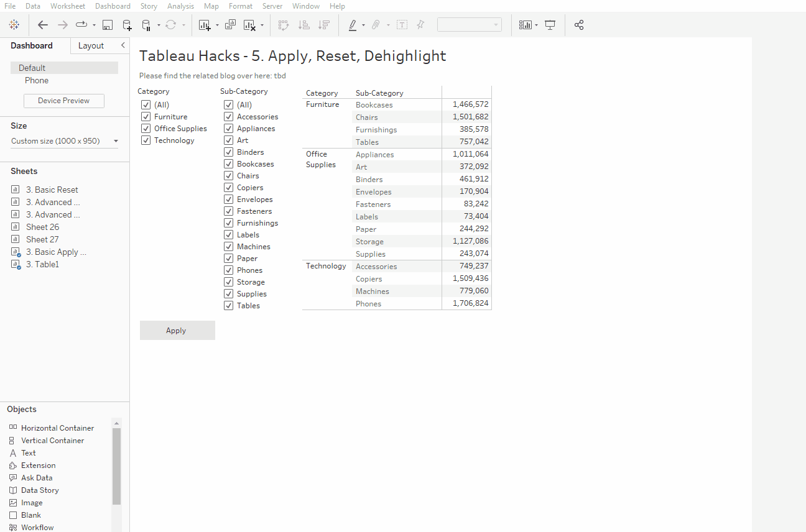Open the New Worksheet dropdown arrow
Screen dimensions: 806x532
pyautogui.click(x=217, y=25)
